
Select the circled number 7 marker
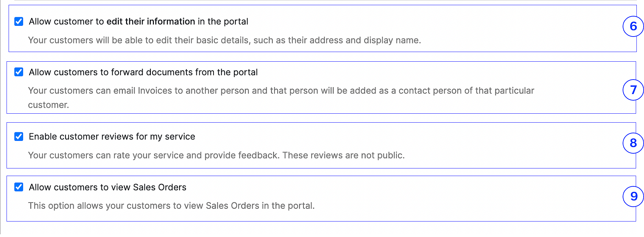633,90
